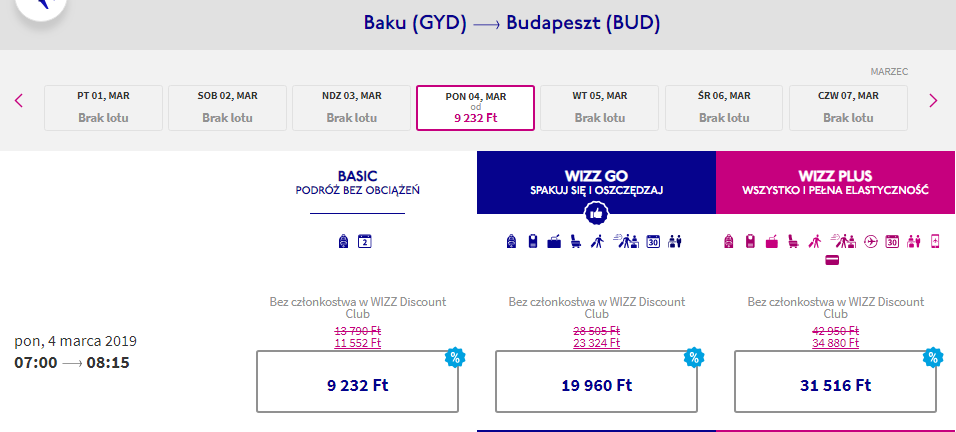This screenshot has width=956, height=432.
Task: Choose the SOB 02, MAR date tab
Action: [x=227, y=108]
